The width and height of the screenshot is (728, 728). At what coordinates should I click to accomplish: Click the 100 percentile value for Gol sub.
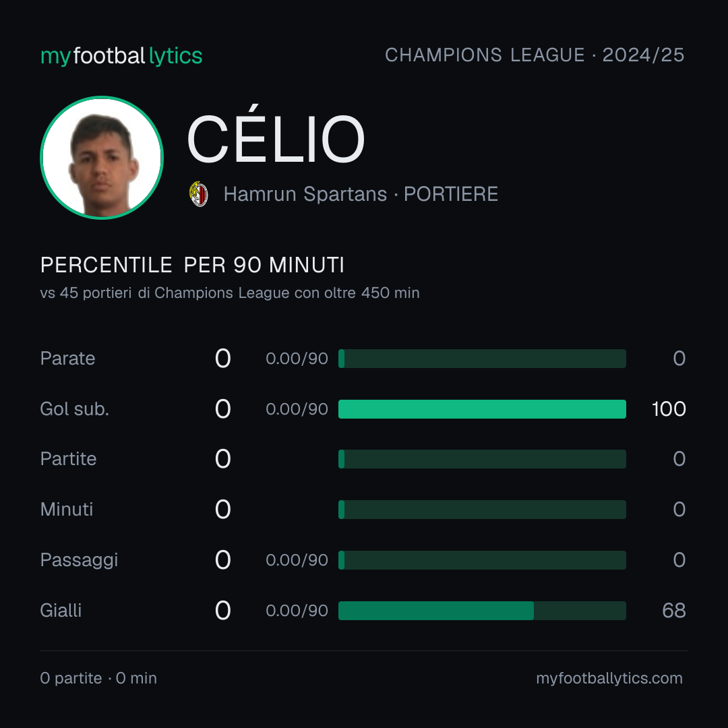669,409
